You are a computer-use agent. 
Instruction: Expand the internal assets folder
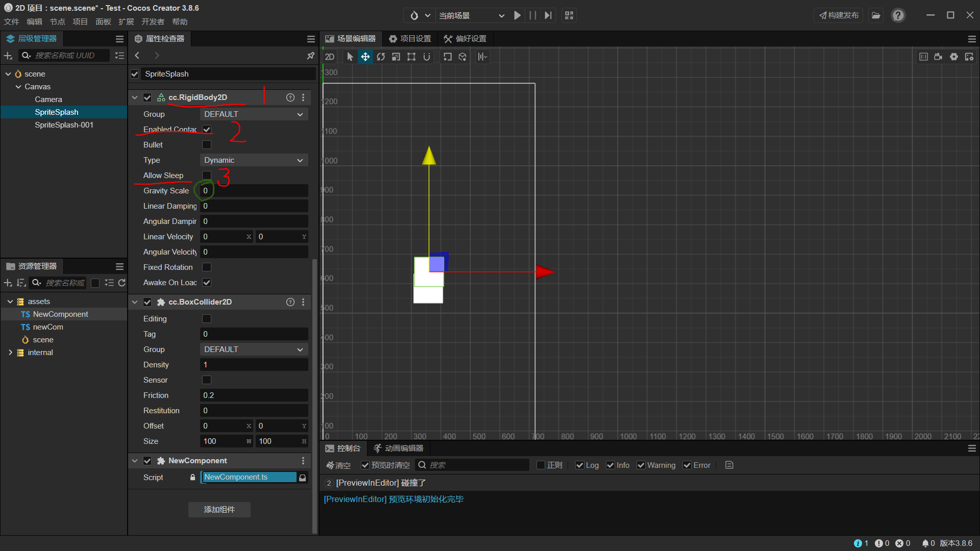[x=10, y=353]
